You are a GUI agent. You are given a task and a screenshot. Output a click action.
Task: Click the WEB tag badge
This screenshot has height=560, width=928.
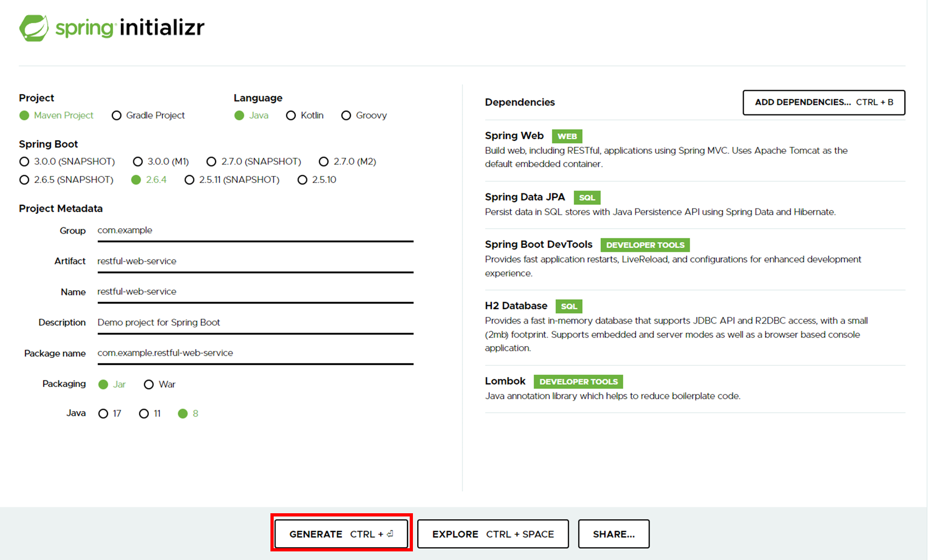coord(567,136)
